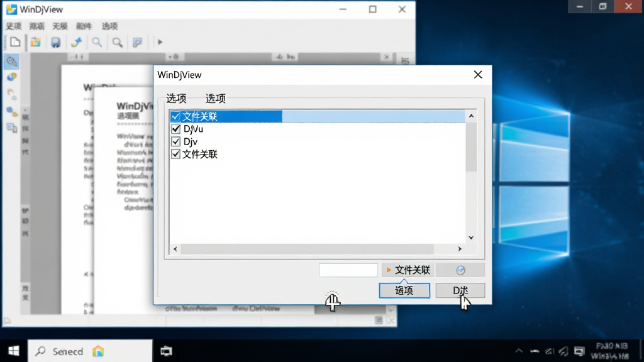Click the new document icon in WinDjView toolbar
This screenshot has height=362, width=644.
coord(15,42)
